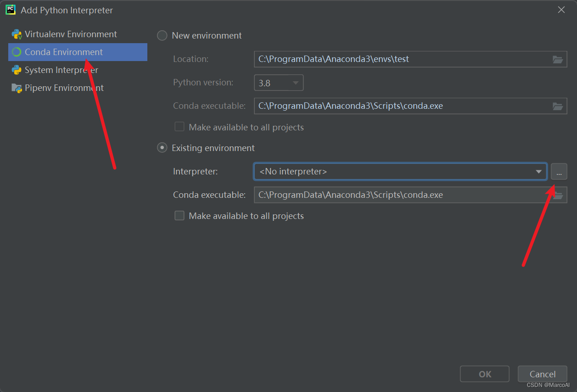Click the Conda Environment ring icon
This screenshot has width=577, height=392.
tap(17, 52)
